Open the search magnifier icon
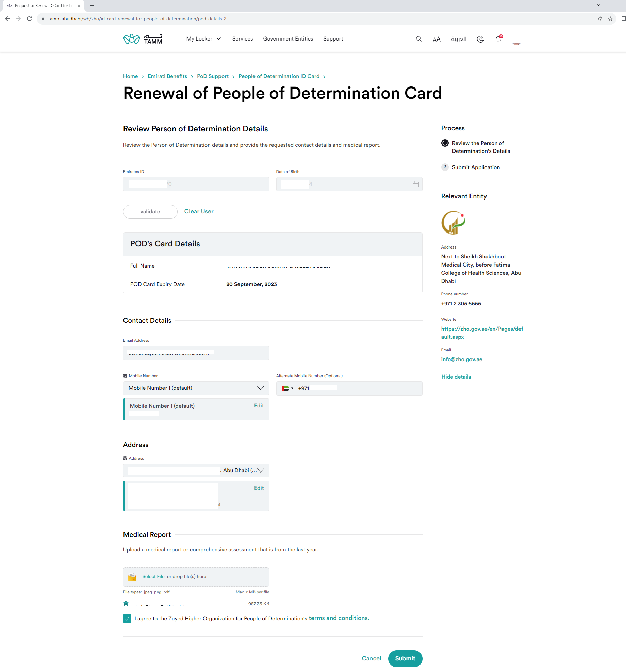Viewport: 626px width, 672px height. point(418,39)
